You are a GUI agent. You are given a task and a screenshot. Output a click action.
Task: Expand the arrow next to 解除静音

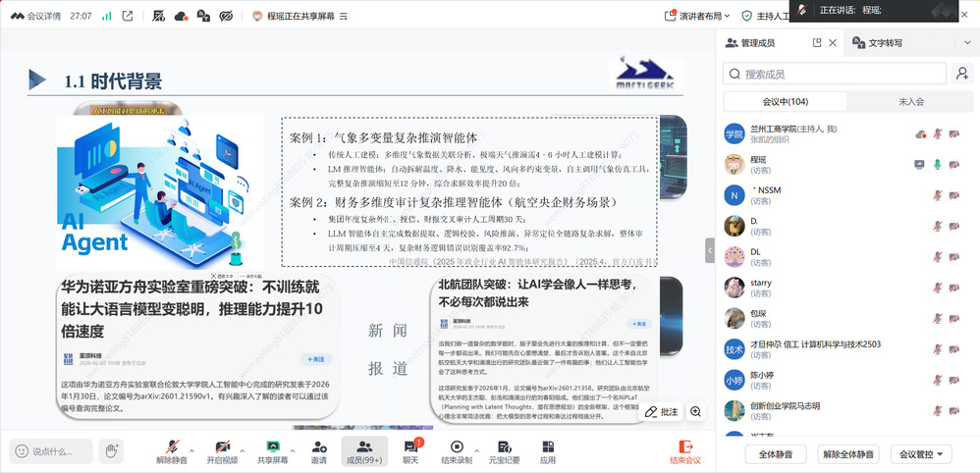[x=191, y=450]
